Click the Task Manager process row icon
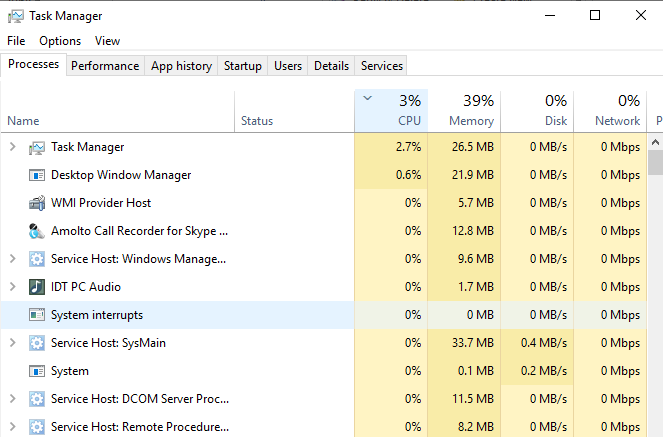The height and width of the screenshot is (437, 663). click(37, 147)
